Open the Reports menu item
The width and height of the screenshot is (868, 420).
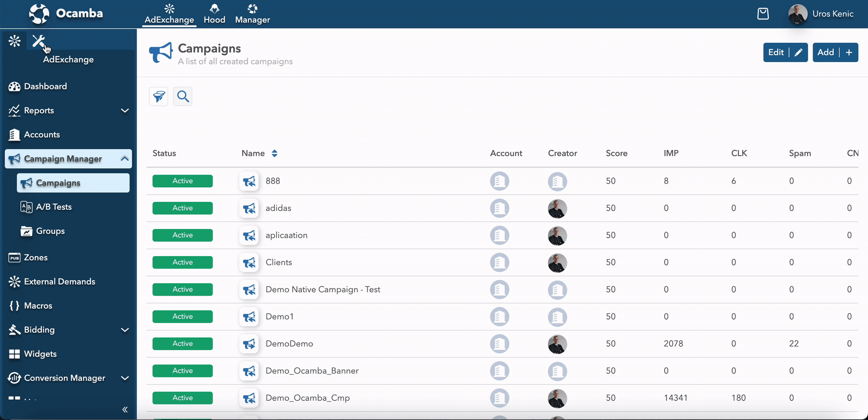pyautogui.click(x=68, y=110)
